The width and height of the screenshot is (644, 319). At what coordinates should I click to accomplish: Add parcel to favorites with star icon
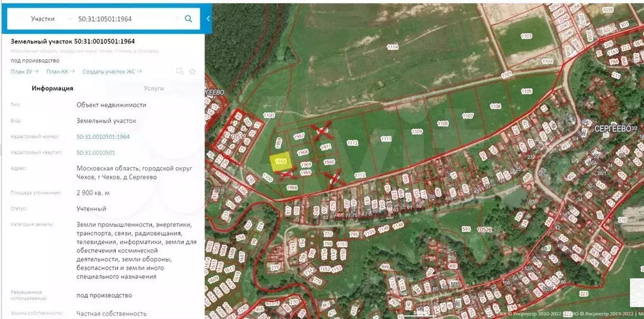coord(193,71)
